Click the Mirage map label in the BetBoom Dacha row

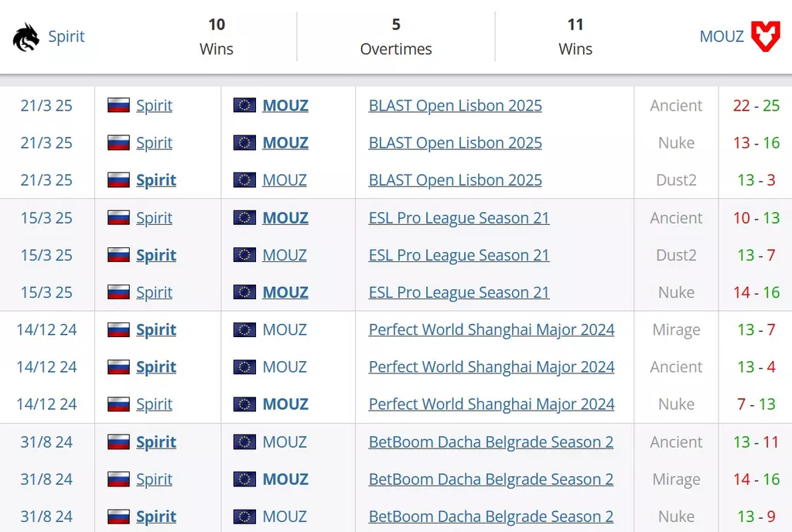676,479
